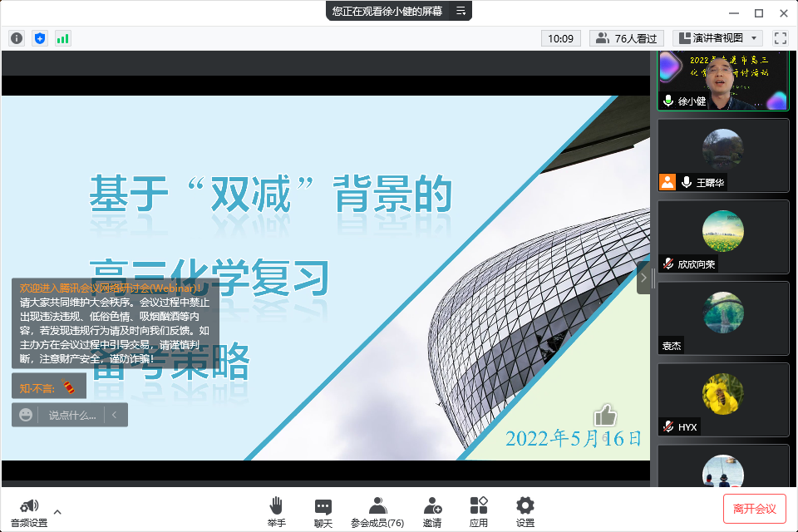Click the thumbs-up reaction on the slide
798x532 pixels.
tap(605, 416)
